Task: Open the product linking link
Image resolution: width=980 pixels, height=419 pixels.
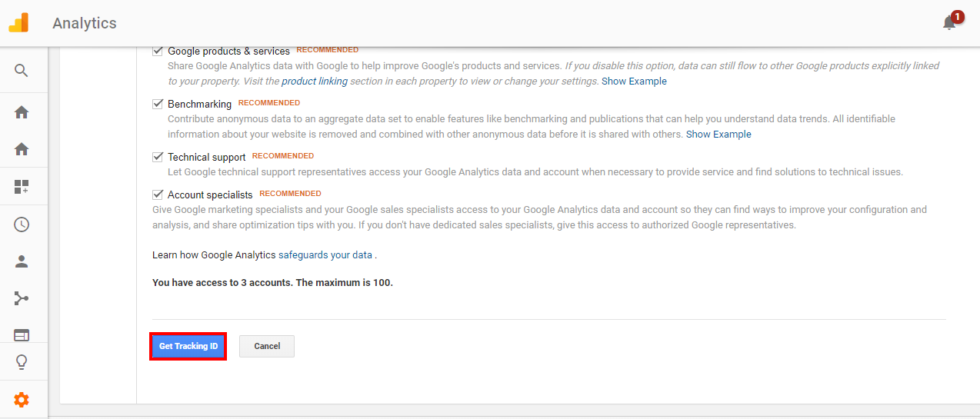Action: (315, 81)
